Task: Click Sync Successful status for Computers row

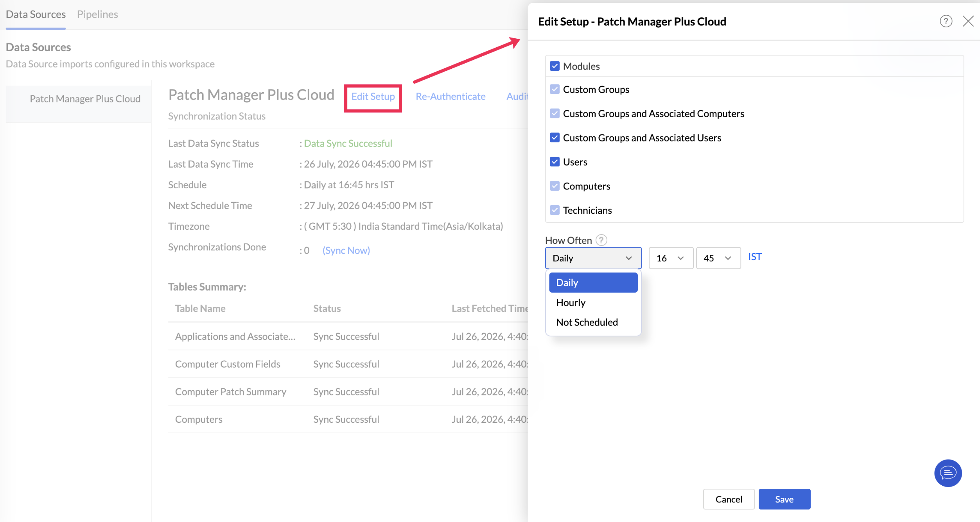Action: 346,419
